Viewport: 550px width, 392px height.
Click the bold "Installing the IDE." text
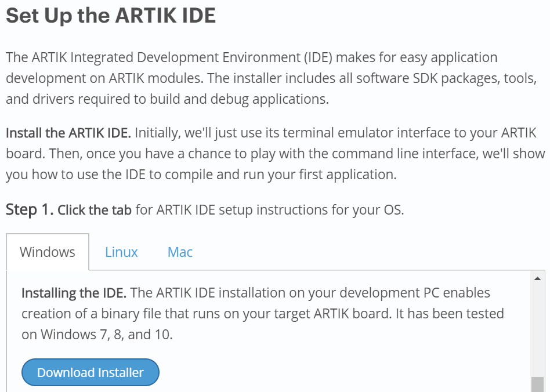click(74, 293)
